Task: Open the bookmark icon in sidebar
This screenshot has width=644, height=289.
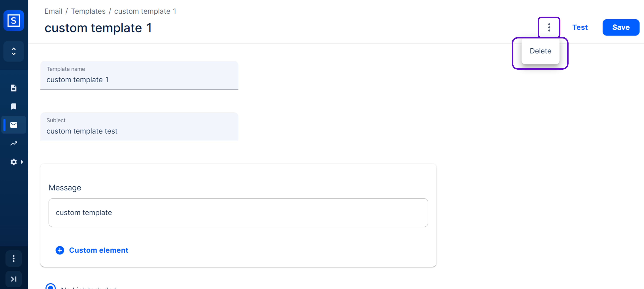Action: click(x=13, y=107)
